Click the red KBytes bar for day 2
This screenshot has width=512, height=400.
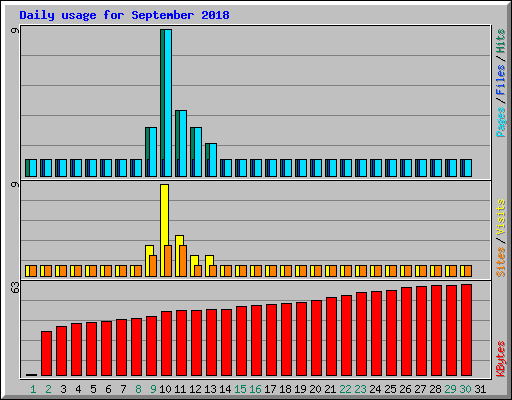[46, 354]
